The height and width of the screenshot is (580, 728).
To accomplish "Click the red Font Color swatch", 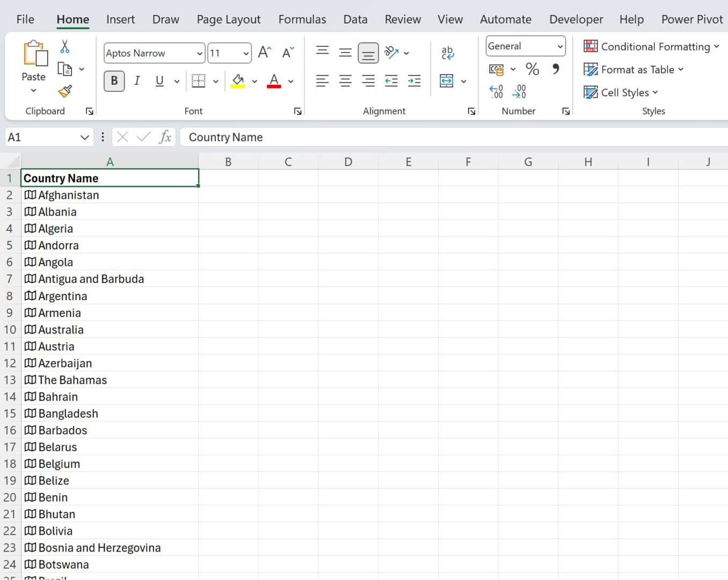I will (x=273, y=86).
